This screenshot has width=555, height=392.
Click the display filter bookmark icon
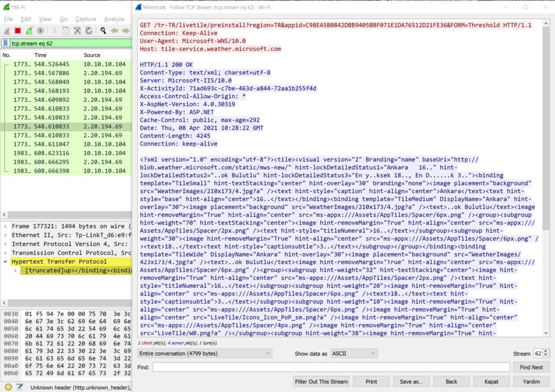coord(5,43)
